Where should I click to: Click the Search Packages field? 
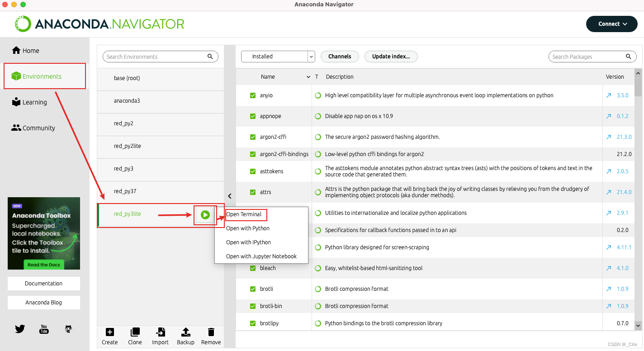pos(592,57)
